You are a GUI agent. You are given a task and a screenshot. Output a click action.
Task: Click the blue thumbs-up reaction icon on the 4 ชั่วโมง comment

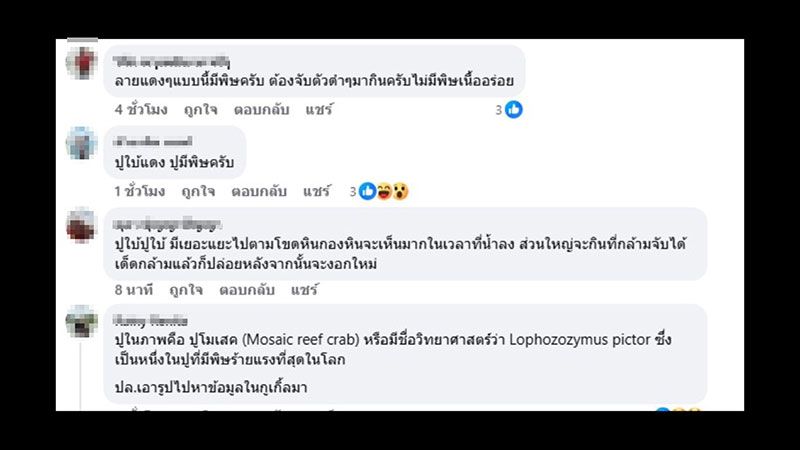click(x=514, y=110)
